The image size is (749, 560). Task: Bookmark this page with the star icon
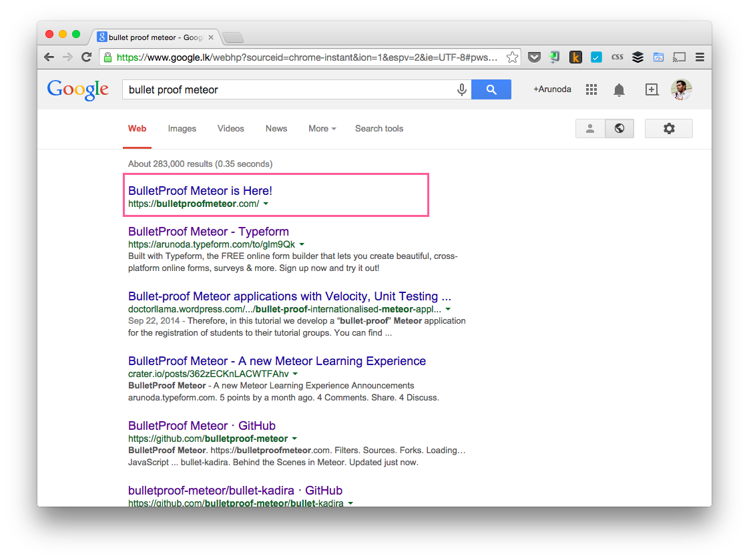click(x=512, y=57)
